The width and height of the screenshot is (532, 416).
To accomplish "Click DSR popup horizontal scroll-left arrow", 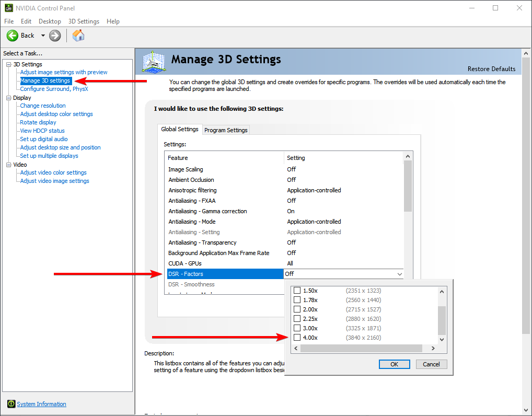I will pyautogui.click(x=296, y=348).
